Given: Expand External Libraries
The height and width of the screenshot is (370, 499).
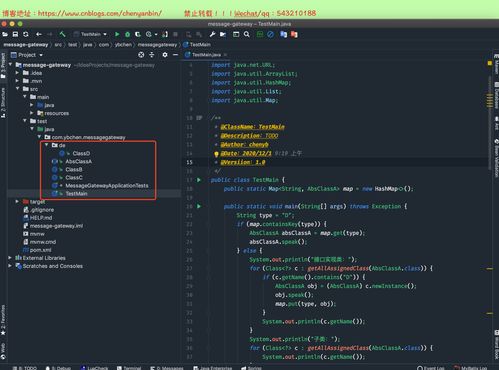Looking at the screenshot, I should pyautogui.click(x=10, y=258).
